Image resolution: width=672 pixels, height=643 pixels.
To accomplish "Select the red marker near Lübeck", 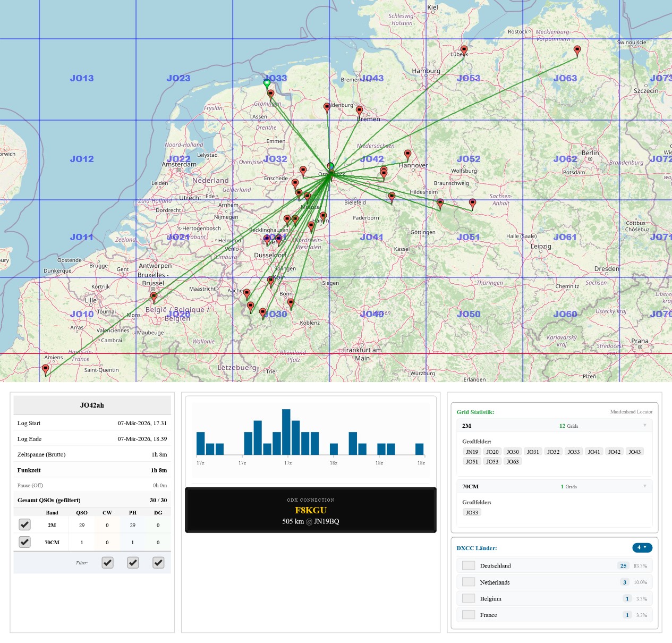I will click(x=464, y=50).
